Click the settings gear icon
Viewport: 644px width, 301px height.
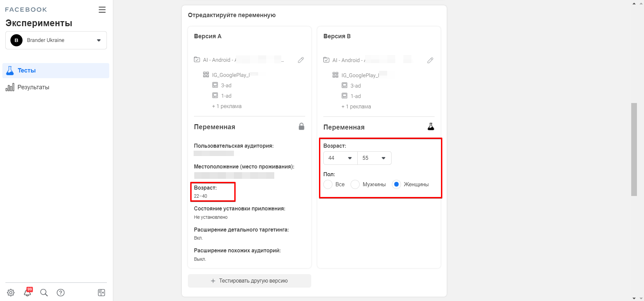click(11, 293)
